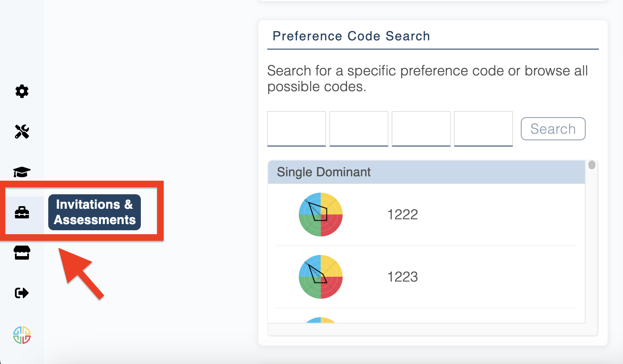623x364 pixels.
Task: Click the 1222 profile chart thumbnail
Action: click(x=321, y=214)
